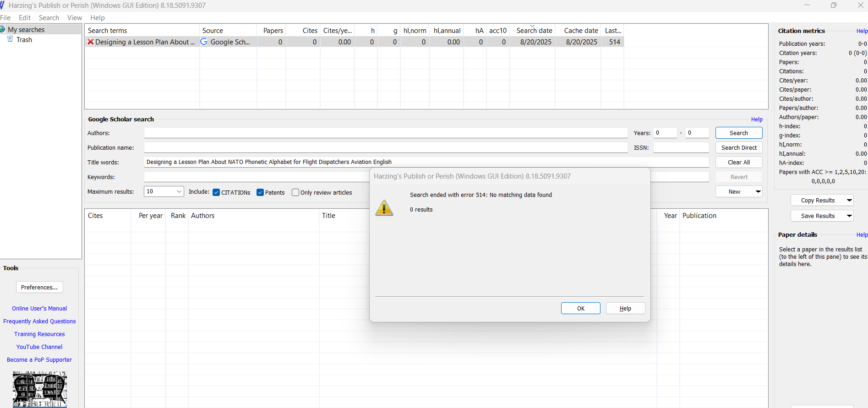Click Help link in Citation metrics
This screenshot has height=408, width=868.
click(862, 31)
